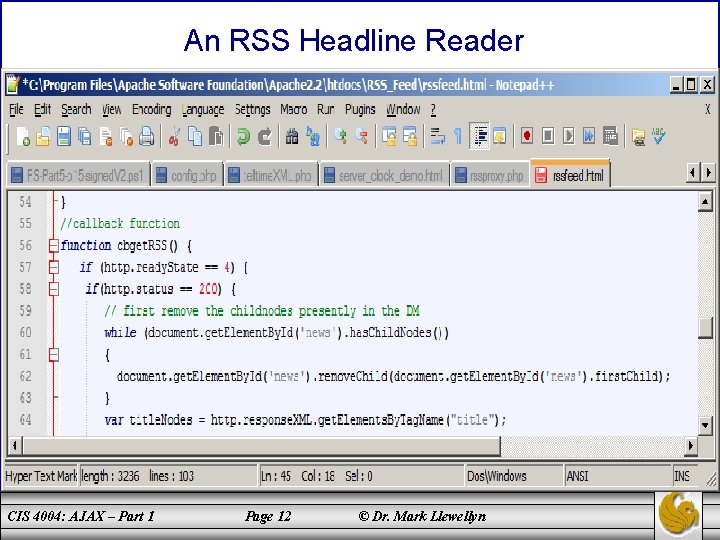Toggle Show All Characters pilcrow icon

(x=458, y=136)
